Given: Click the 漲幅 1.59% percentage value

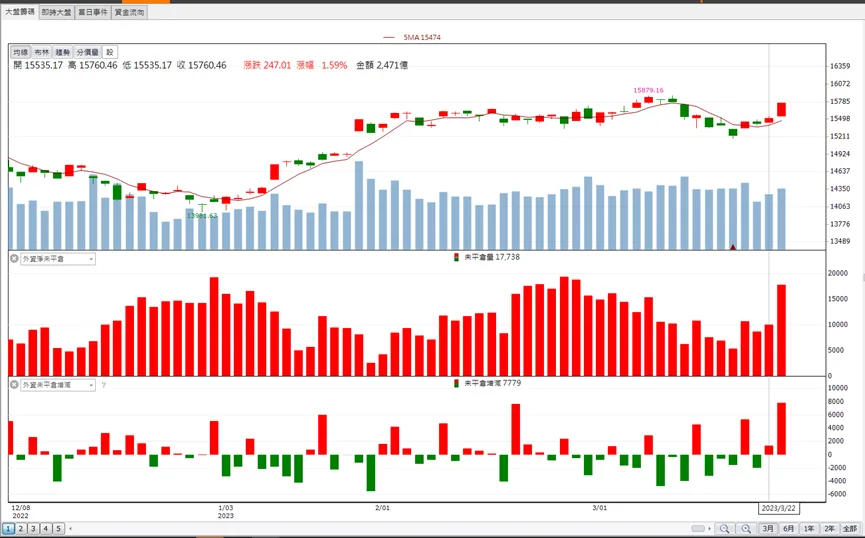Looking at the screenshot, I should tap(322, 65).
